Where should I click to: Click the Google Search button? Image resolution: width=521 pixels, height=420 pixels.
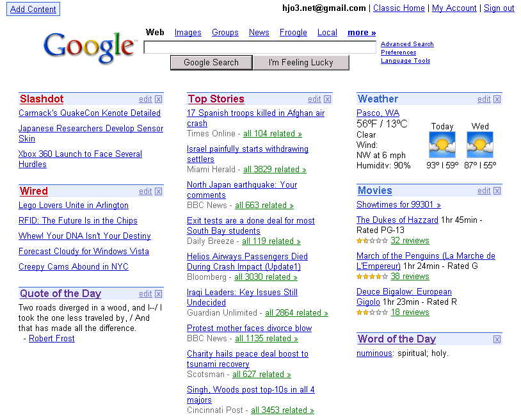(x=211, y=63)
